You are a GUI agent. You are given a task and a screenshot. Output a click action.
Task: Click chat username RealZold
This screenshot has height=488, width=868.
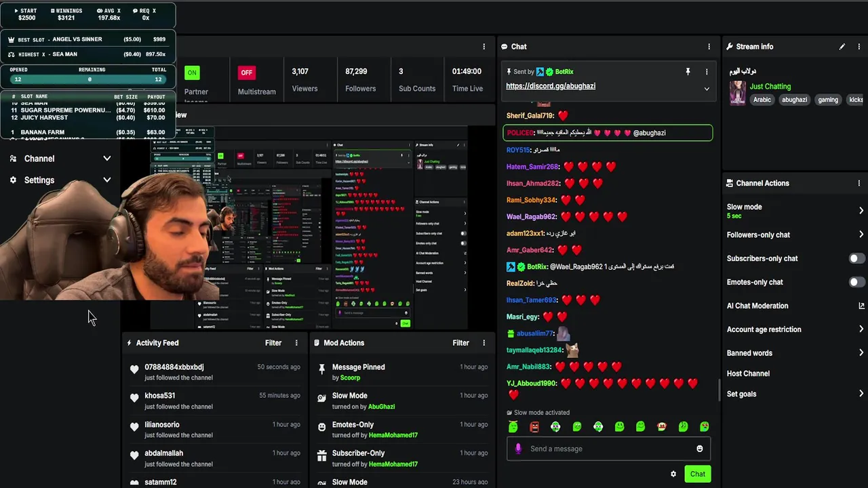click(520, 283)
